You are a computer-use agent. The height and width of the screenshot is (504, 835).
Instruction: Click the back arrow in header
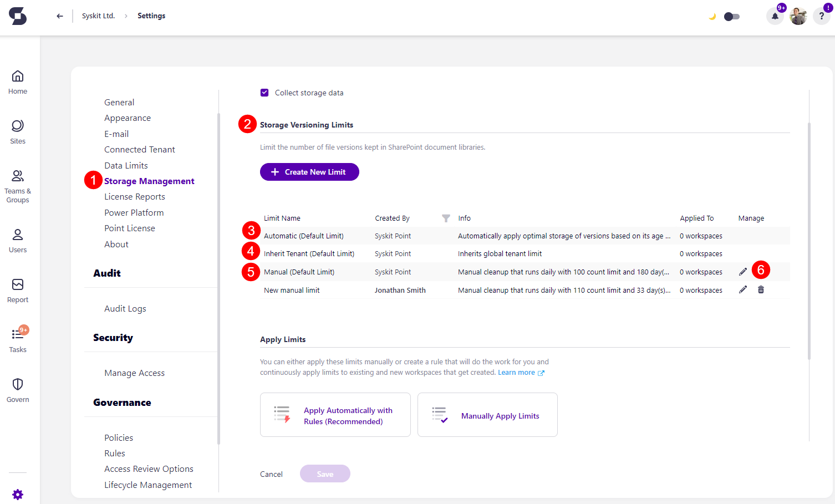[x=60, y=16]
